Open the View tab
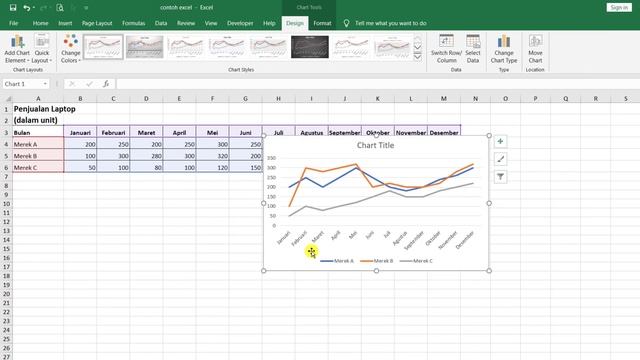 point(211,23)
